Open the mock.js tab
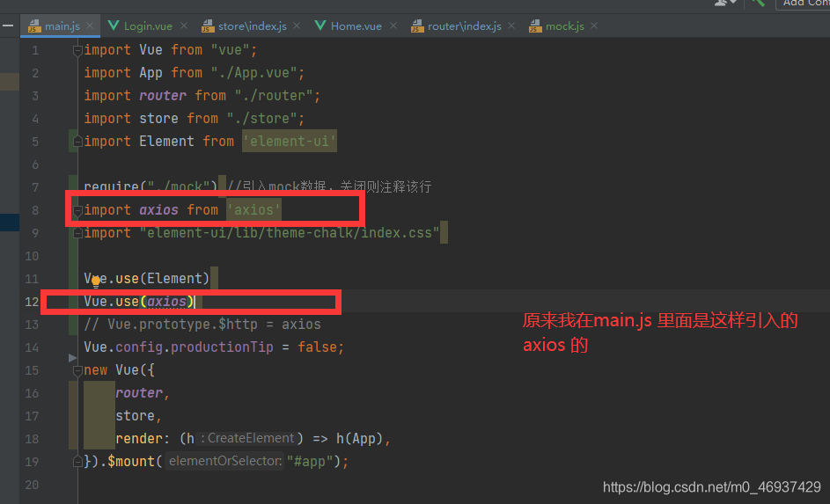The width and height of the screenshot is (830, 504). [x=565, y=26]
